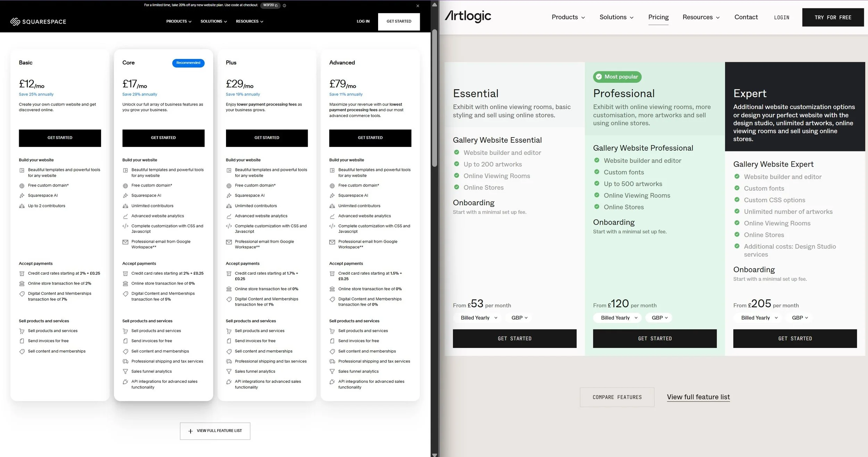This screenshot has height=457, width=868.
Task: Click the Squarespace page scrollbar thumb
Action: click(x=434, y=98)
